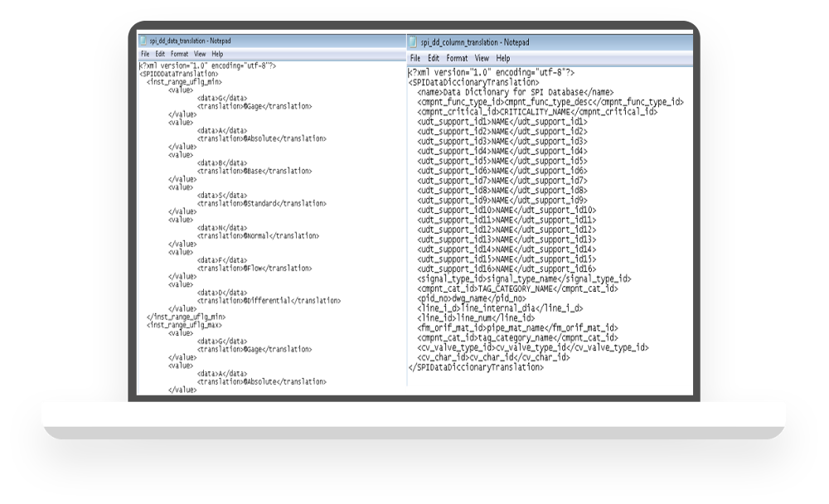Click the udt_support_id16 line
Image resolution: width=829 pixels, height=504 pixels.
[x=507, y=269]
